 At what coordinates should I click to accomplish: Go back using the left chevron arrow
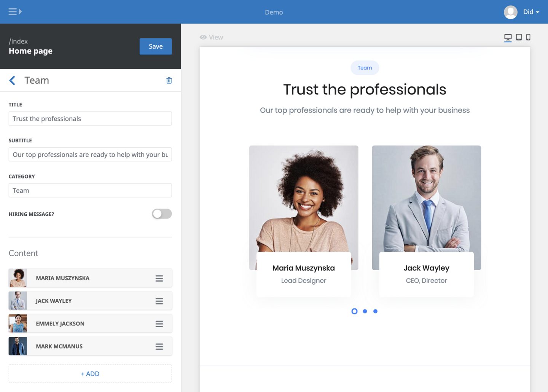point(13,80)
